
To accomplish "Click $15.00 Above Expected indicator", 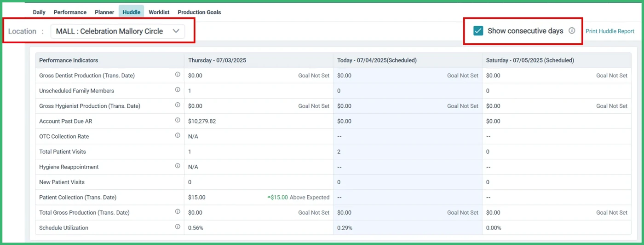I will (299, 197).
